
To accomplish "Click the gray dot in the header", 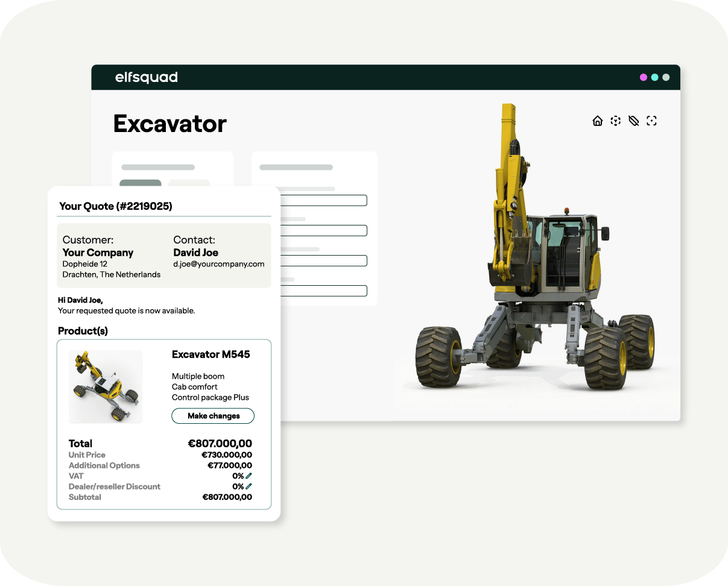I will (x=665, y=77).
